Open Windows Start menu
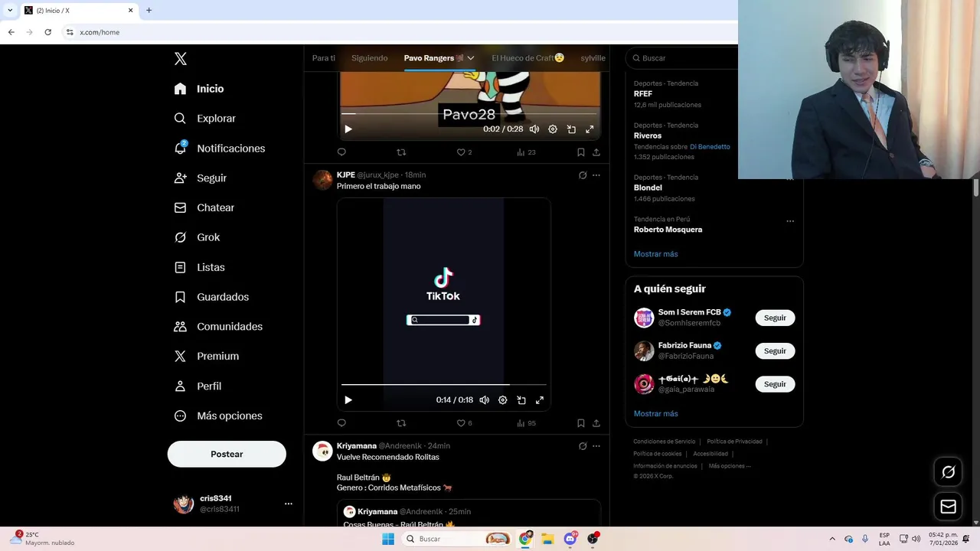The image size is (980, 551). pyautogui.click(x=388, y=539)
